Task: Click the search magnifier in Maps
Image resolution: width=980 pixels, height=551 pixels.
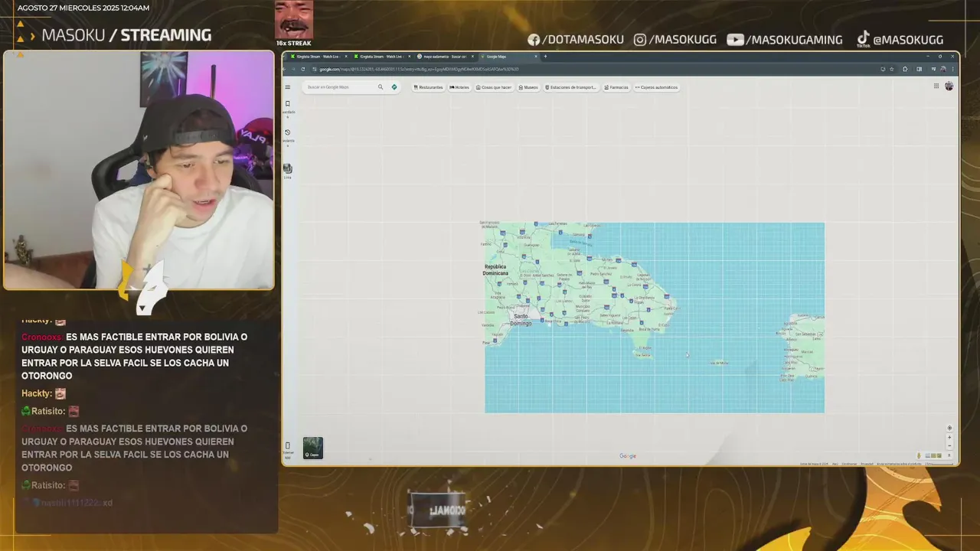Action: tap(381, 87)
